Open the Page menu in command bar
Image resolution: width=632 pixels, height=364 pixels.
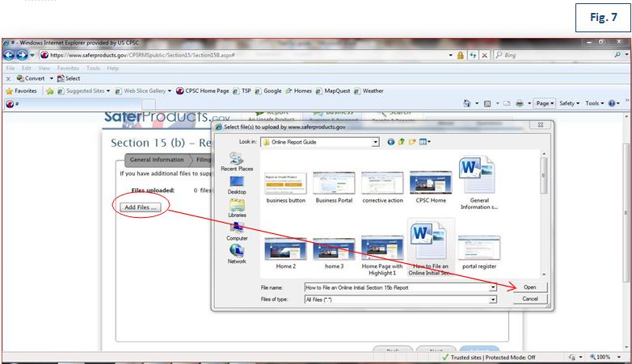click(546, 103)
